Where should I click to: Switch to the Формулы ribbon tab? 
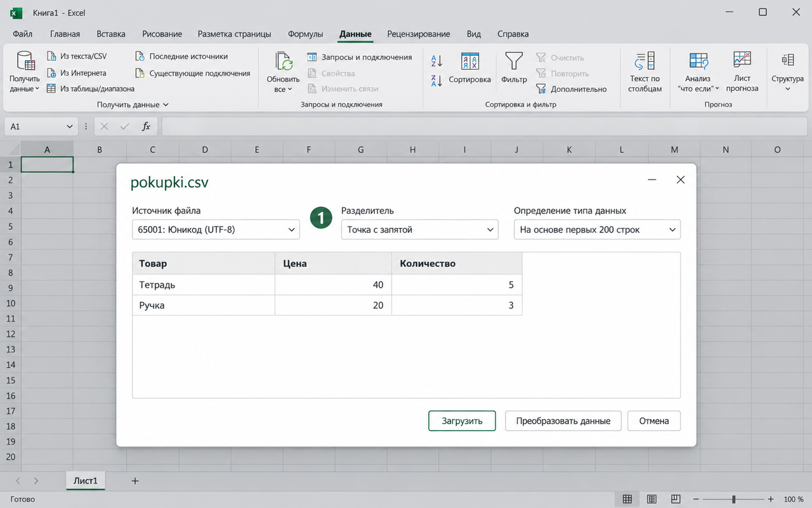[x=305, y=34]
